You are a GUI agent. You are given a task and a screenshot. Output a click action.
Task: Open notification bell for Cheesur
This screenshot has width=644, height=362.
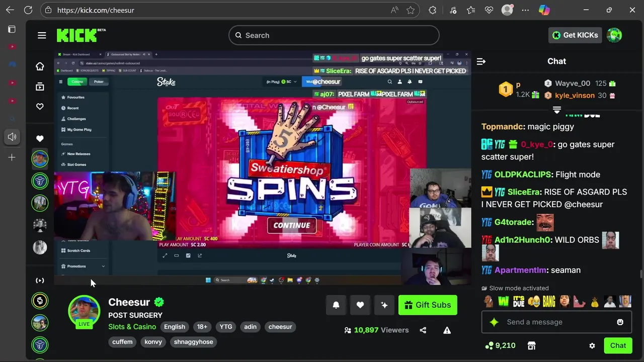[336, 305]
